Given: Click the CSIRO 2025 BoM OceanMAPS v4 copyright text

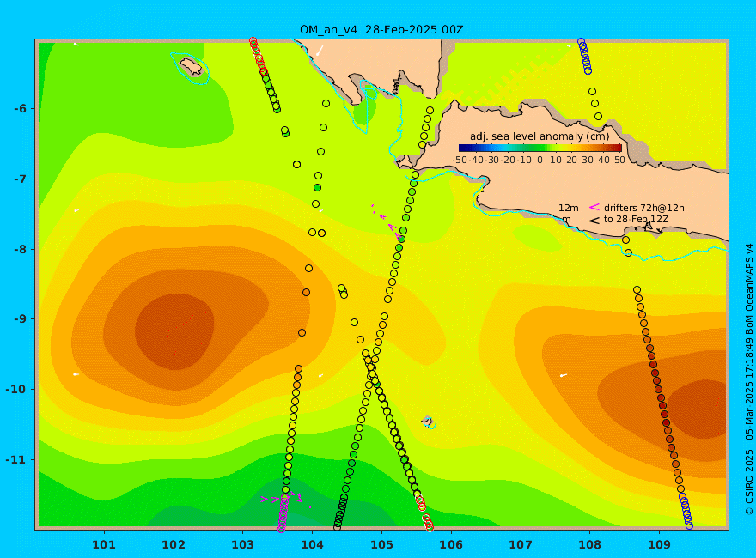Looking at the screenshot, I should tap(749, 380).
